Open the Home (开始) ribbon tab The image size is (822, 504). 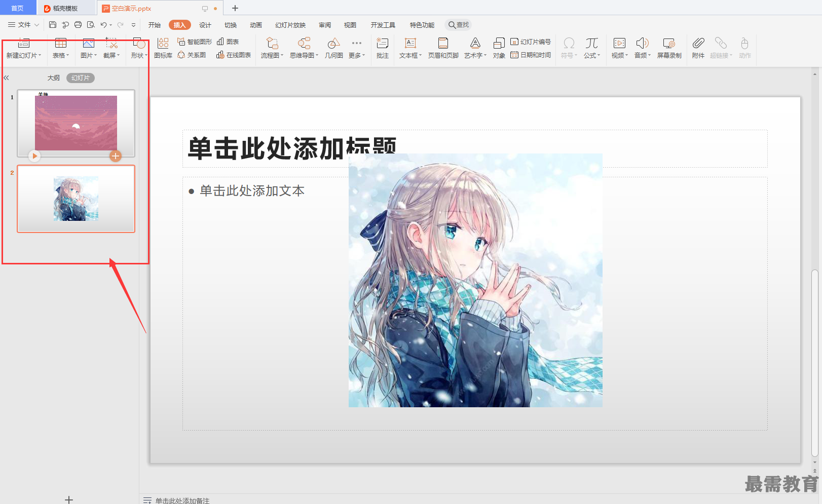155,25
